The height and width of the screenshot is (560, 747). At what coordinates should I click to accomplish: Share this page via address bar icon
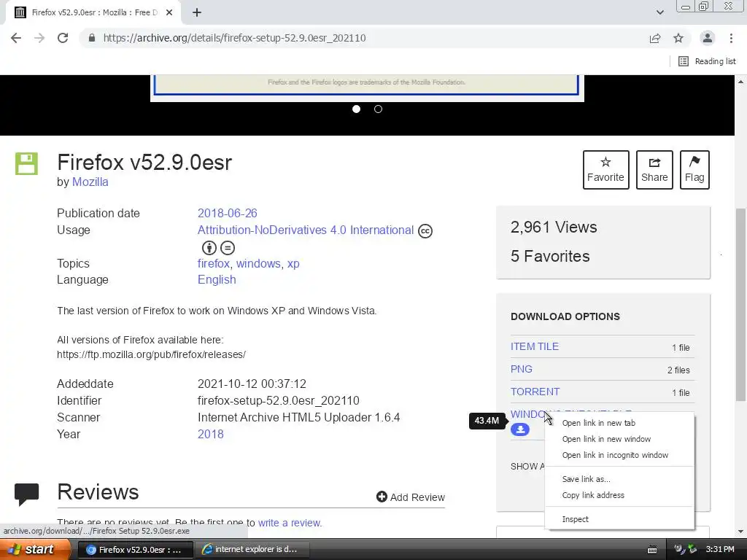(x=655, y=38)
